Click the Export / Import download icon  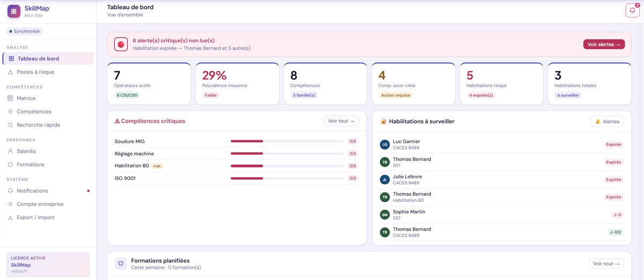(x=11, y=218)
